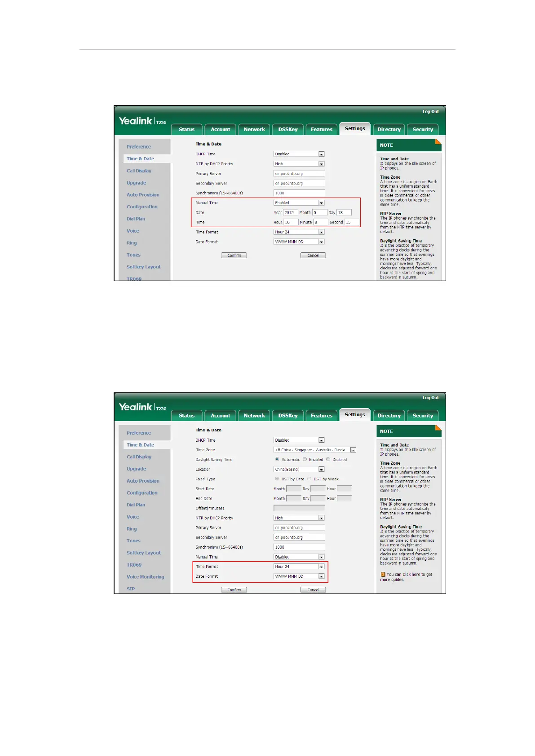Click the Yealink logo in the upper screenshot
Image resolution: width=535 pixels, height=756 pixels.
(x=136, y=121)
